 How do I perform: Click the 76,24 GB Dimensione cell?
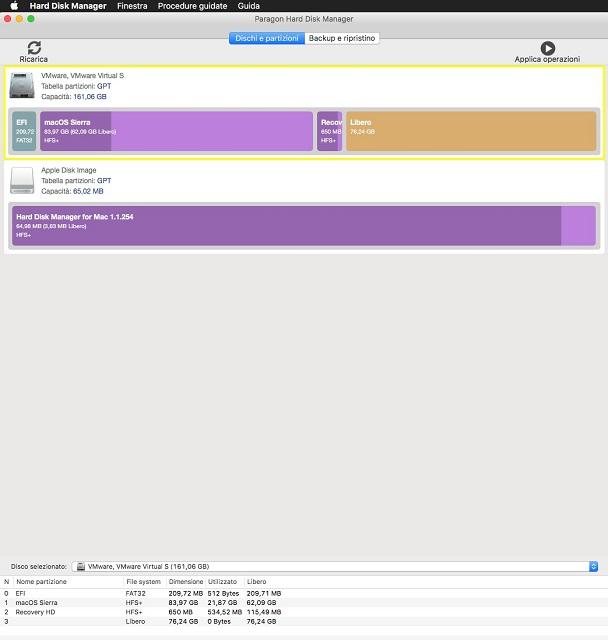point(183,622)
